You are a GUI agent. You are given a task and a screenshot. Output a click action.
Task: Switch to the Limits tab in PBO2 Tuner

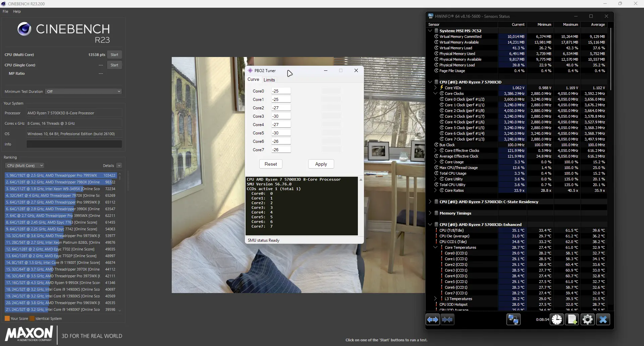click(269, 80)
